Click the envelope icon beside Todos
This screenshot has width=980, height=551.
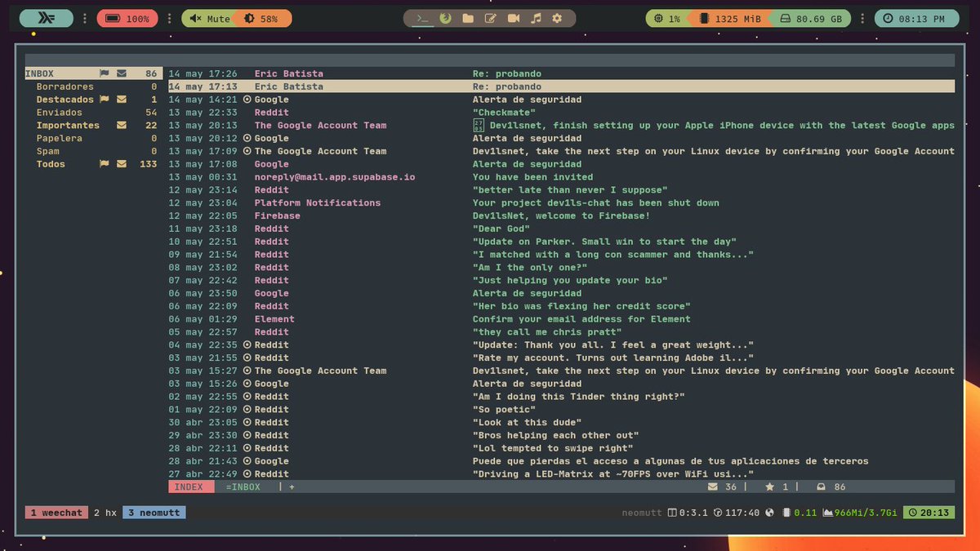[122, 164]
